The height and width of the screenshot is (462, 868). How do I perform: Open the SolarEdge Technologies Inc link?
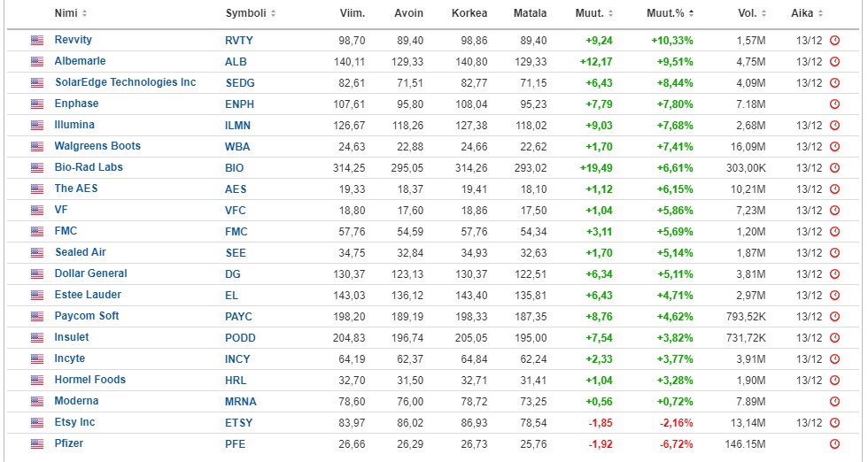125,82
